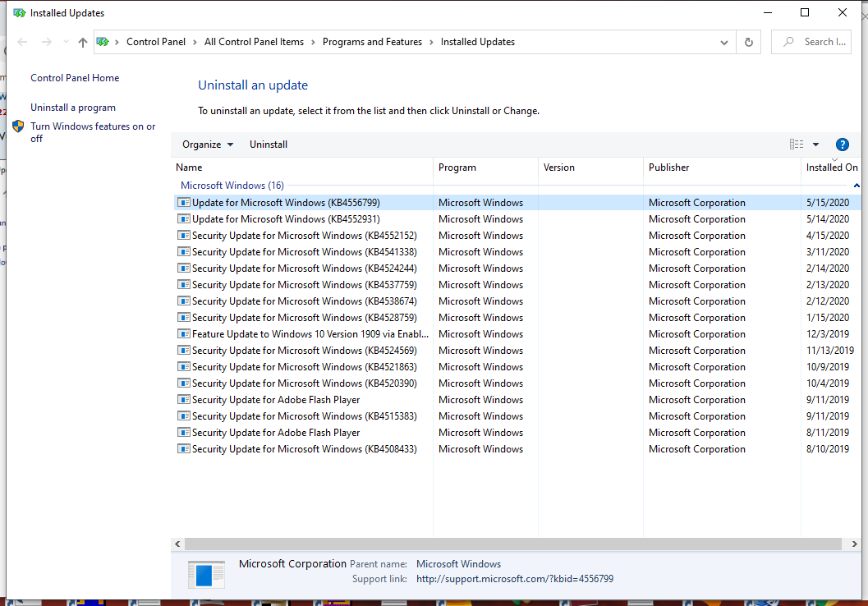This screenshot has height=606, width=868.
Task: Open Uninstall a program link
Action: coord(73,108)
